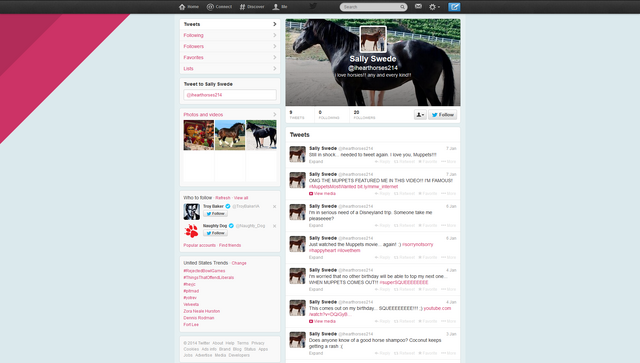Open youtube.com link in birthday tweet
The width and height of the screenshot is (640, 363).
click(x=437, y=308)
